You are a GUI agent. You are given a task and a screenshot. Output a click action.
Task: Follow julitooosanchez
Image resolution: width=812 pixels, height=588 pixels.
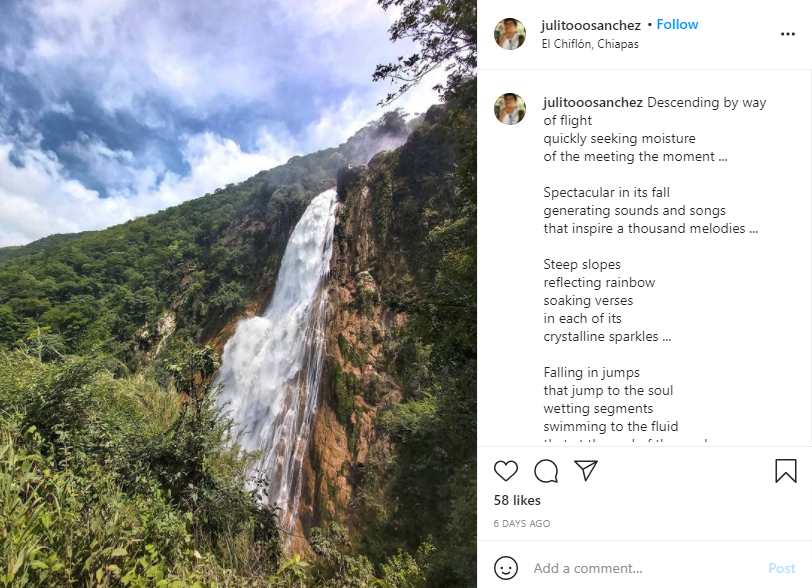(677, 25)
